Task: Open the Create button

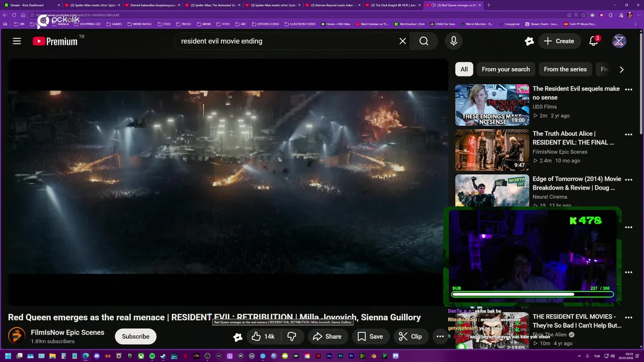Action: tap(559, 41)
